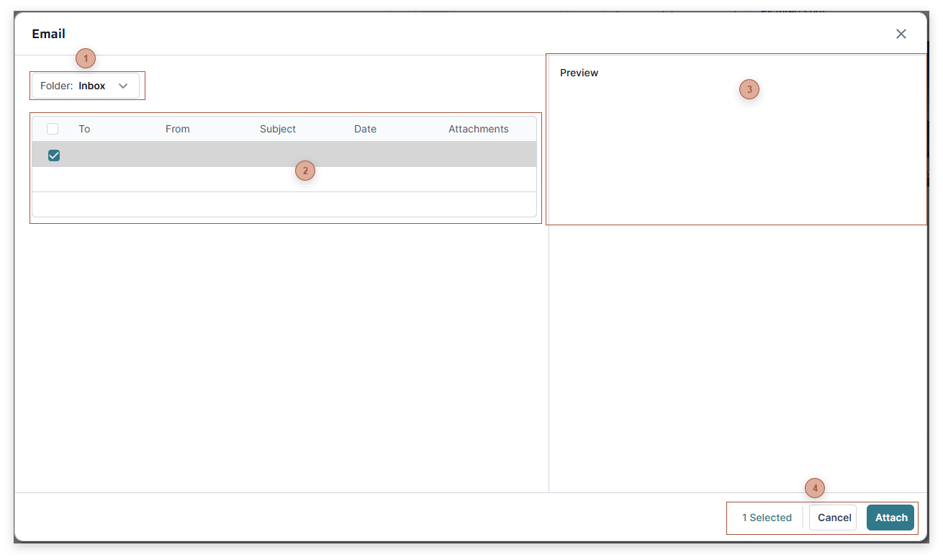Enable the select-all checkbox in header row
The image size is (943, 560).
point(53,128)
